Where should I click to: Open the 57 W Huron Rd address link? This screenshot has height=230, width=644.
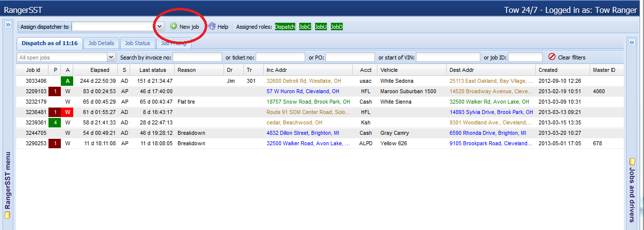click(x=303, y=91)
